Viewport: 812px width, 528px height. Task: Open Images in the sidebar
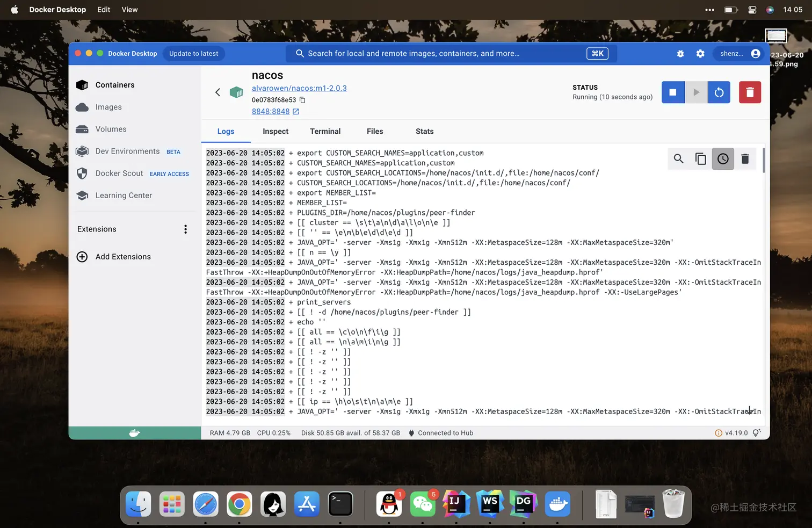click(x=135, y=107)
